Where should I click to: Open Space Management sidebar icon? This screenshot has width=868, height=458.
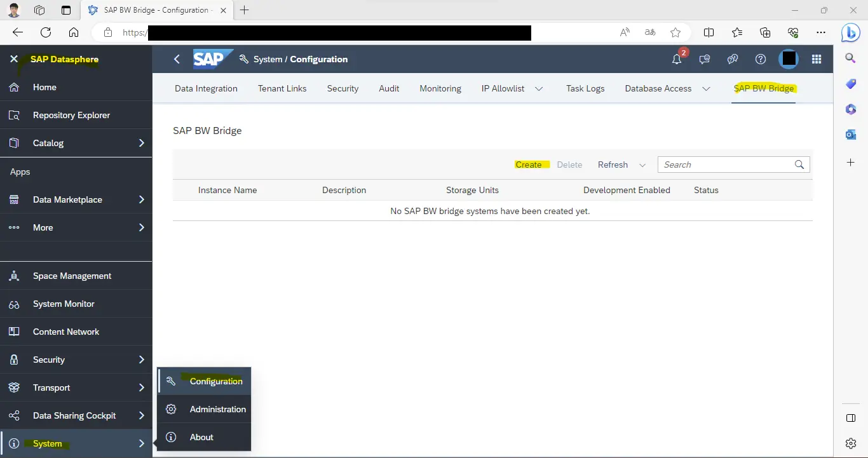(x=14, y=276)
